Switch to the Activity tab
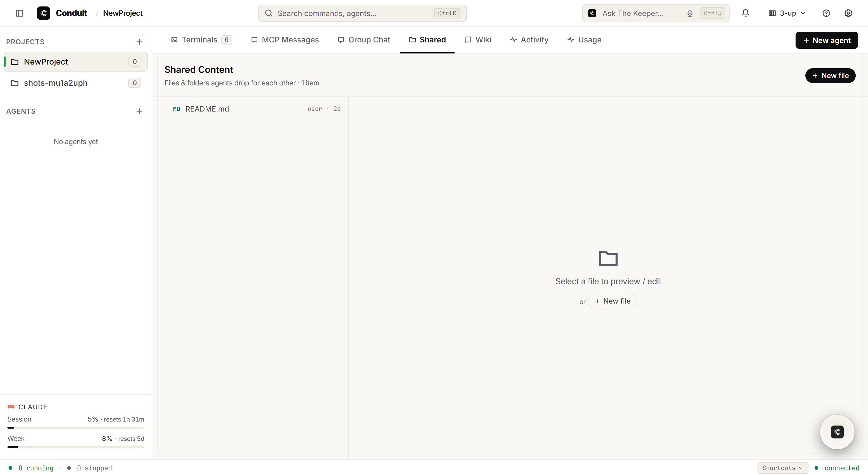The height and width of the screenshot is (475, 868). pyautogui.click(x=529, y=40)
